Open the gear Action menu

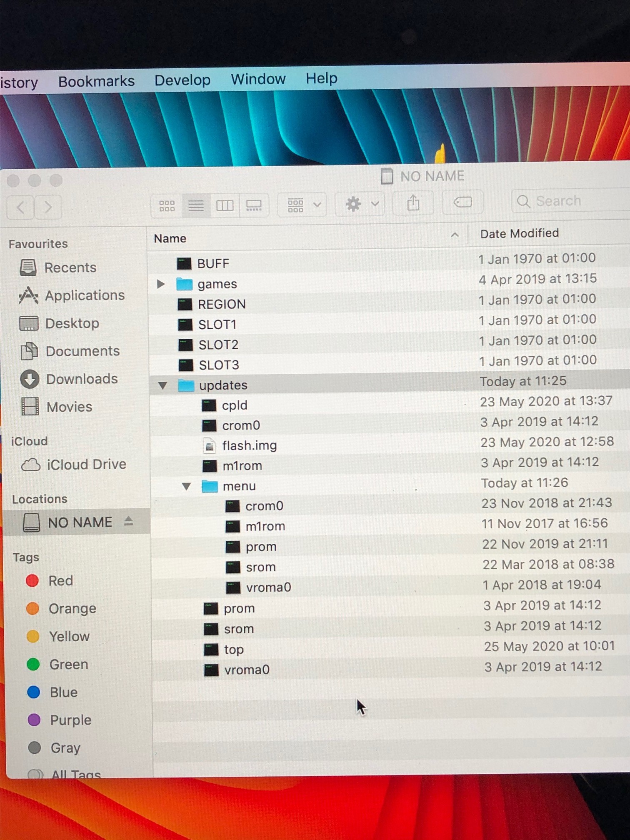click(x=361, y=204)
